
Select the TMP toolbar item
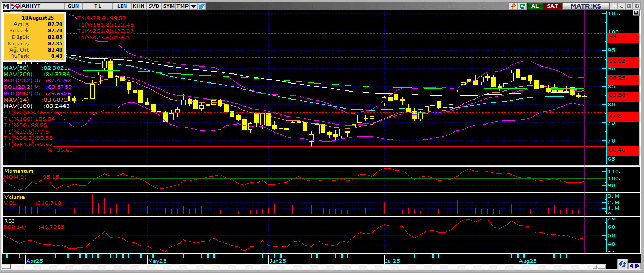tap(183, 6)
